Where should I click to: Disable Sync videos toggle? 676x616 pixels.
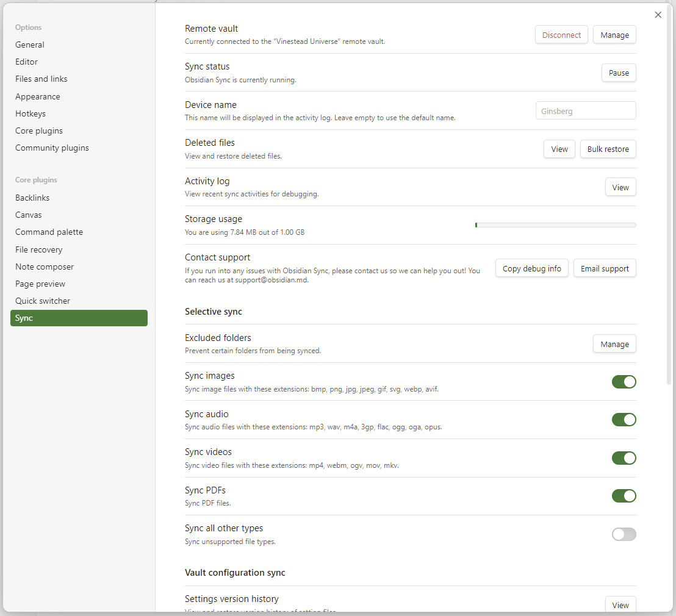(x=624, y=458)
